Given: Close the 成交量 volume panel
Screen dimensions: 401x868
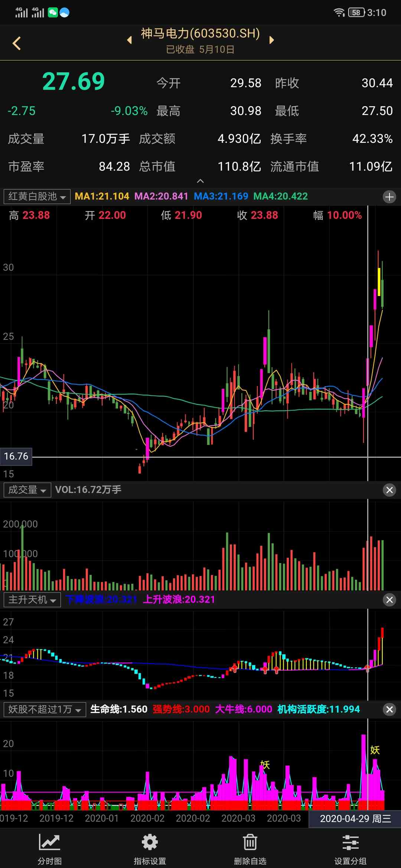Looking at the screenshot, I should pyautogui.click(x=389, y=490).
